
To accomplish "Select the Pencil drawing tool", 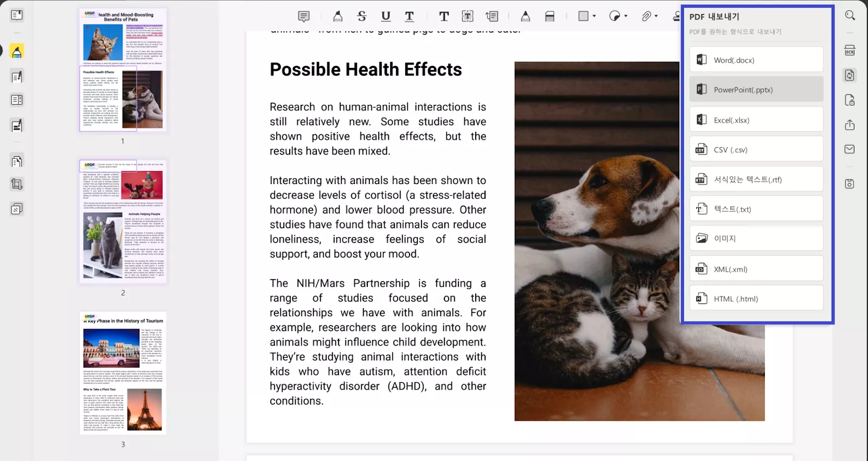I will 525,16.
